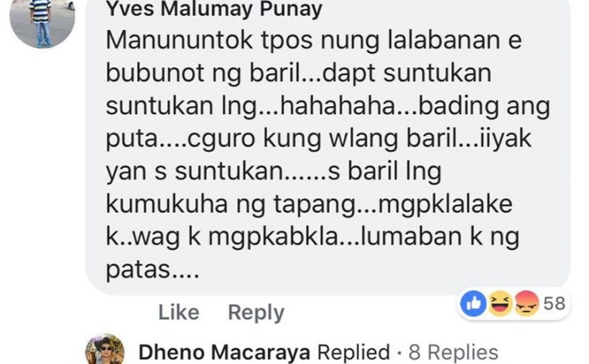
Task: Show who reacted via the 58 count
Action: [x=555, y=303]
